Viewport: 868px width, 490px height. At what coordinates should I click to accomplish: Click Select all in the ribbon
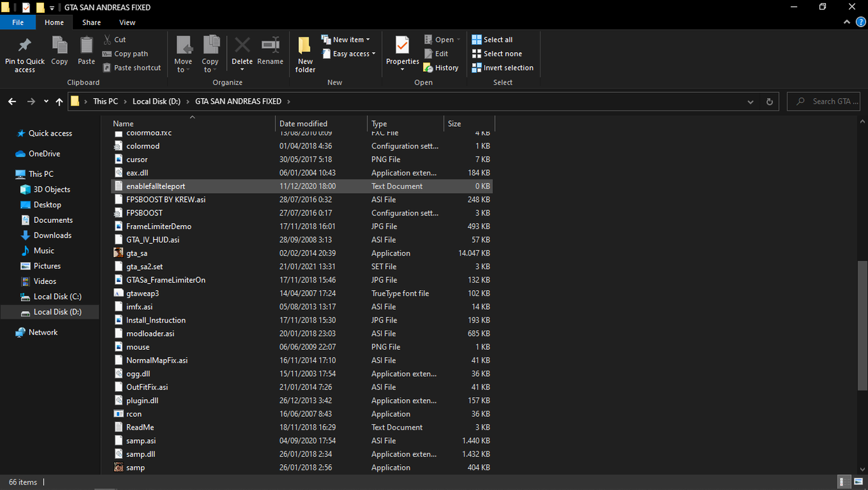point(492,39)
